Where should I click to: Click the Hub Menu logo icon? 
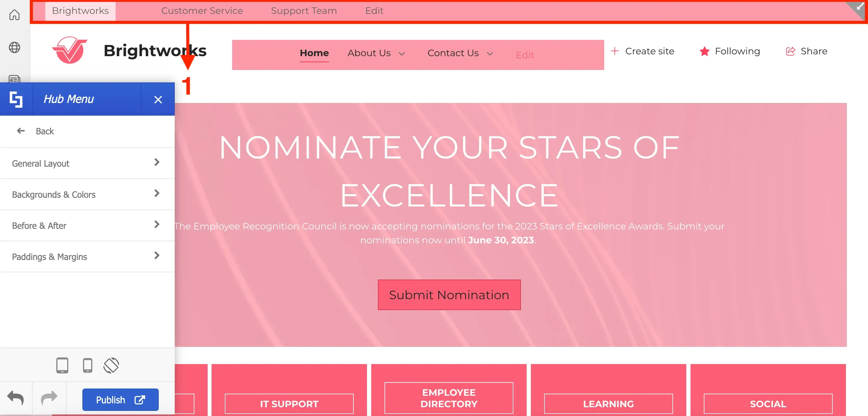[x=16, y=99]
